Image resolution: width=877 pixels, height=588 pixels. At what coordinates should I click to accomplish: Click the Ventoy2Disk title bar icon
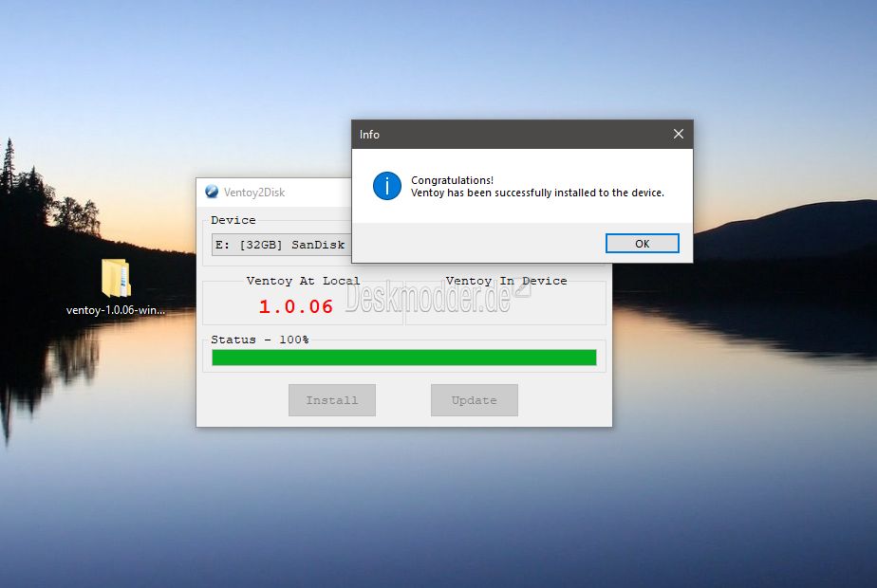(212, 193)
